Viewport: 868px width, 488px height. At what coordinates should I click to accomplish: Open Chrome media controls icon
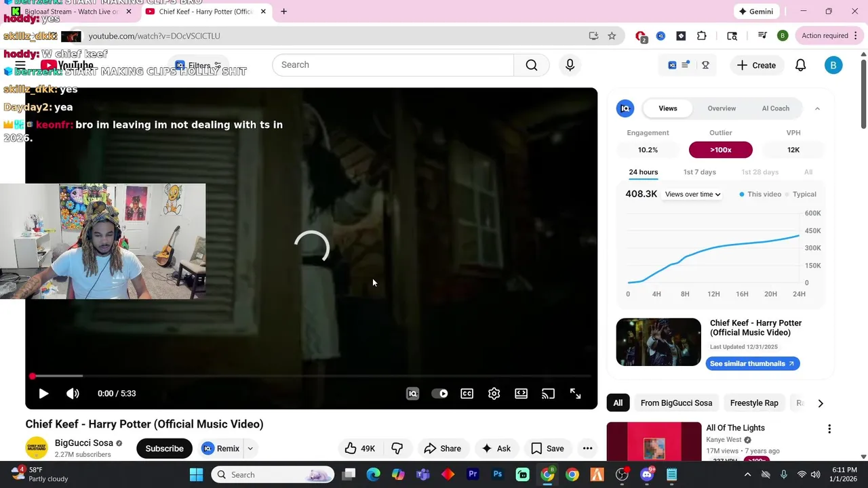coord(762,36)
